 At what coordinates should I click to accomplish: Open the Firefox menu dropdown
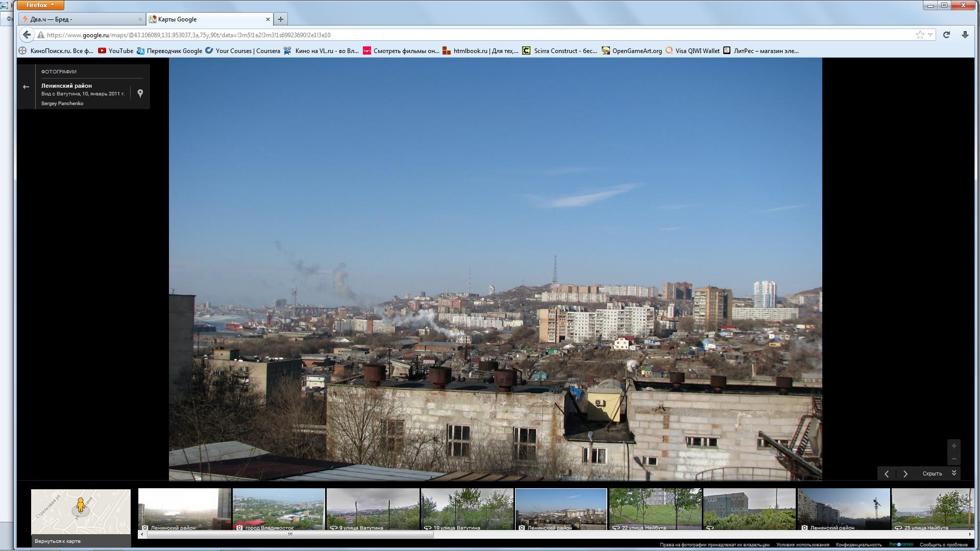[40, 5]
